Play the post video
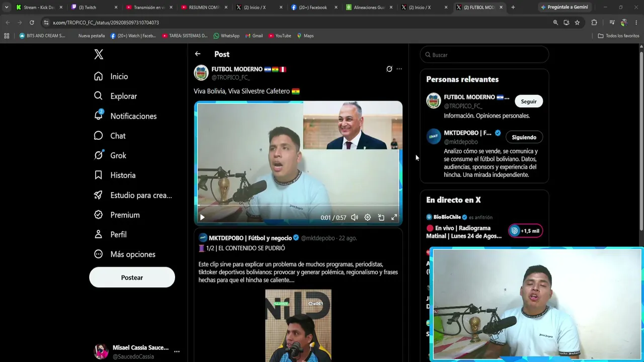644x362 pixels. [x=202, y=217]
